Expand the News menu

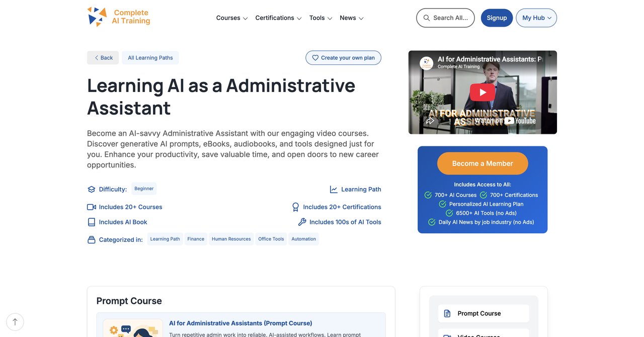352,18
